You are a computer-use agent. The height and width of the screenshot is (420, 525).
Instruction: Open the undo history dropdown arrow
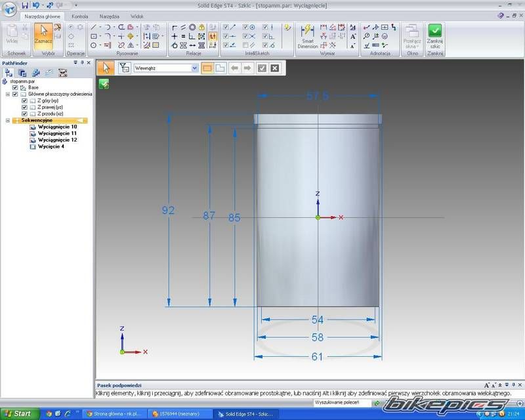(x=42, y=5)
